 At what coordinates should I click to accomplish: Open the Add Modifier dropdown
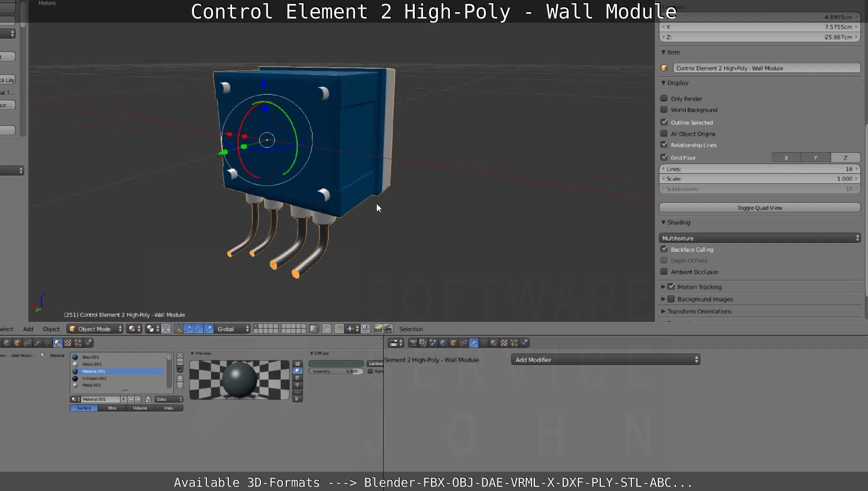tap(605, 359)
